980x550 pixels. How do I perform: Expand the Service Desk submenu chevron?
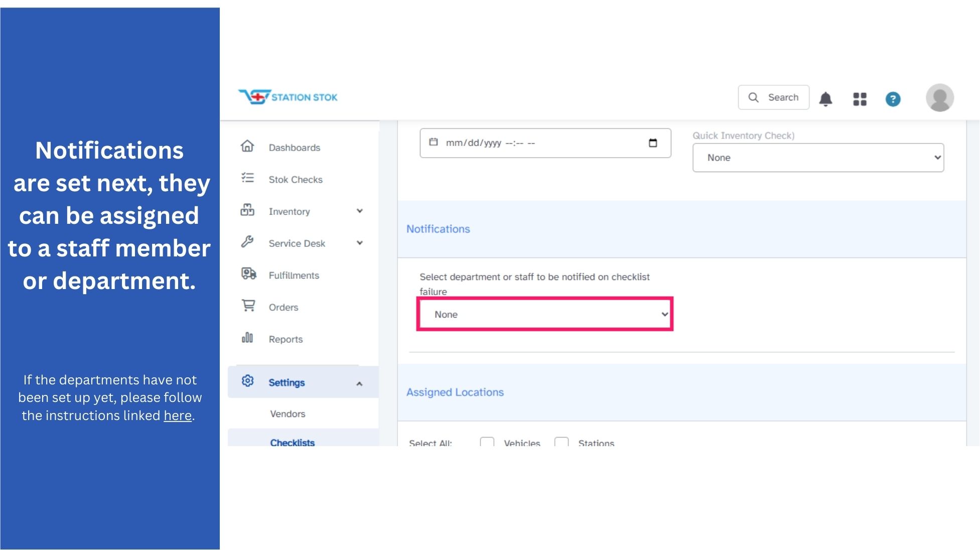359,243
